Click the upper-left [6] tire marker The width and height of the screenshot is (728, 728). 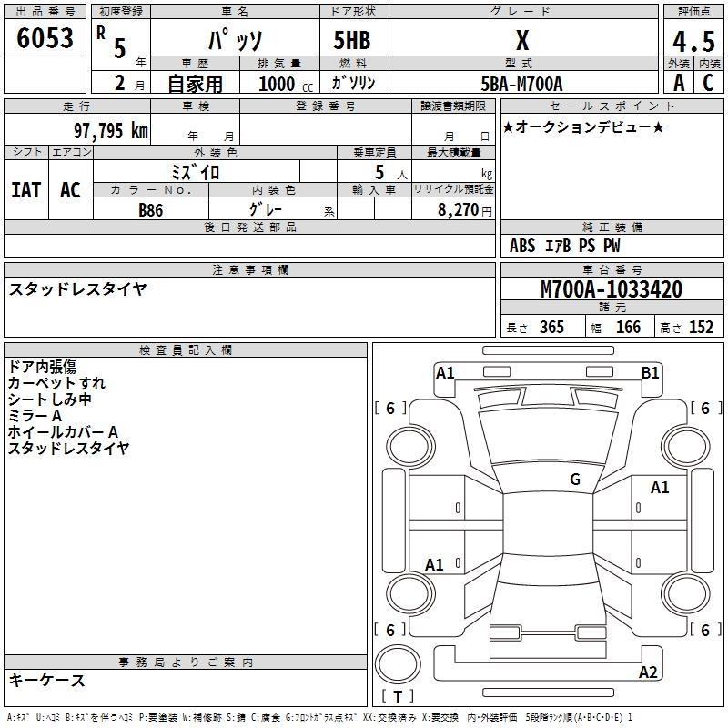point(390,409)
